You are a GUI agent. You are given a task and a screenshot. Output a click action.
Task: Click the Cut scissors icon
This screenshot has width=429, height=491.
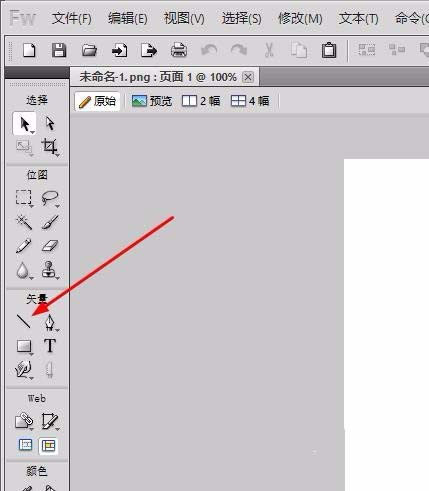click(x=269, y=51)
